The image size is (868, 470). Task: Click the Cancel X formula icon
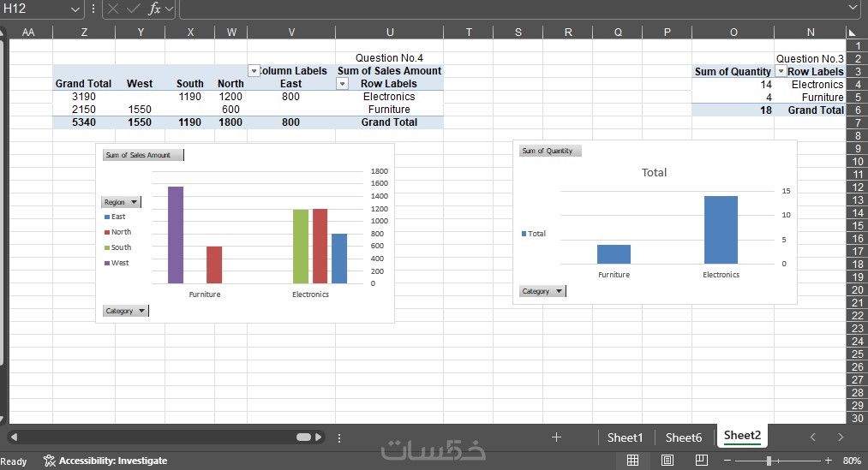(113, 9)
